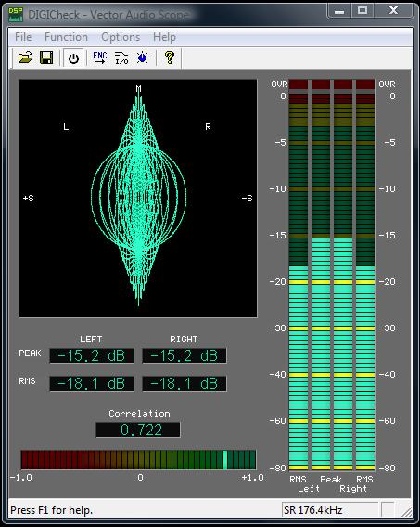
Task: Click the yellow question mark help icon
Action: click(x=170, y=58)
